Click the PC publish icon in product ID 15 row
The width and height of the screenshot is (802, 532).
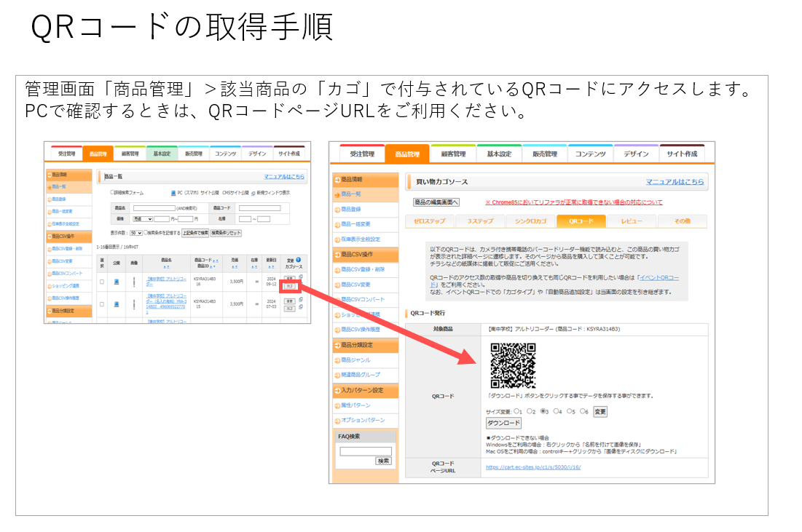[117, 304]
